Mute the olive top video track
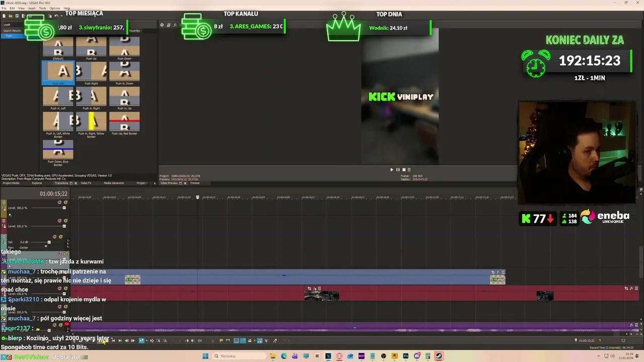This screenshot has height=362, width=644. point(59,202)
